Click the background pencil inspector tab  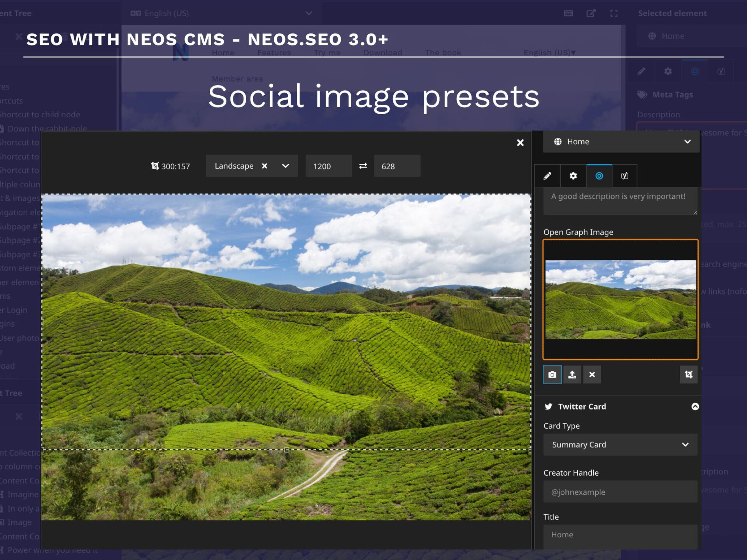coord(641,71)
